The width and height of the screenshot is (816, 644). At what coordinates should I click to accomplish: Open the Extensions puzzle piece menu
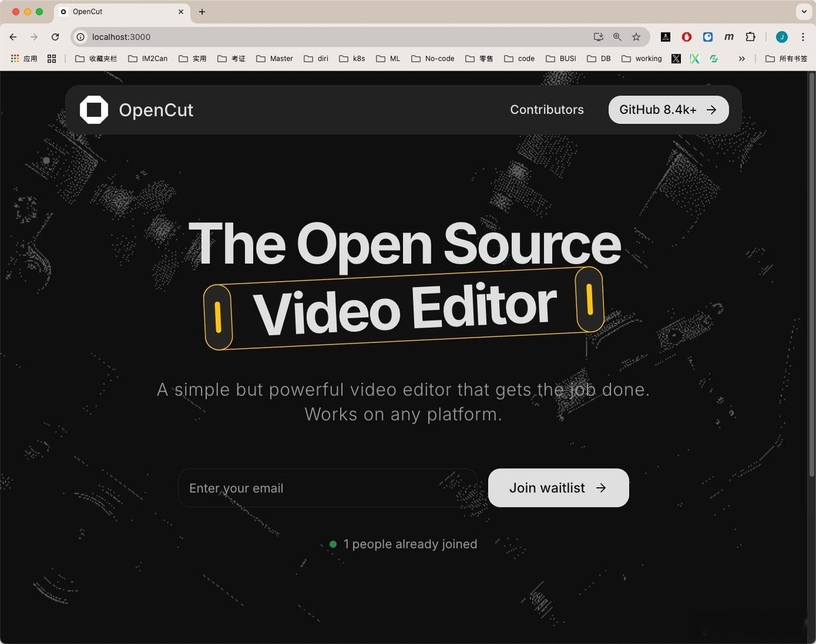pos(750,37)
